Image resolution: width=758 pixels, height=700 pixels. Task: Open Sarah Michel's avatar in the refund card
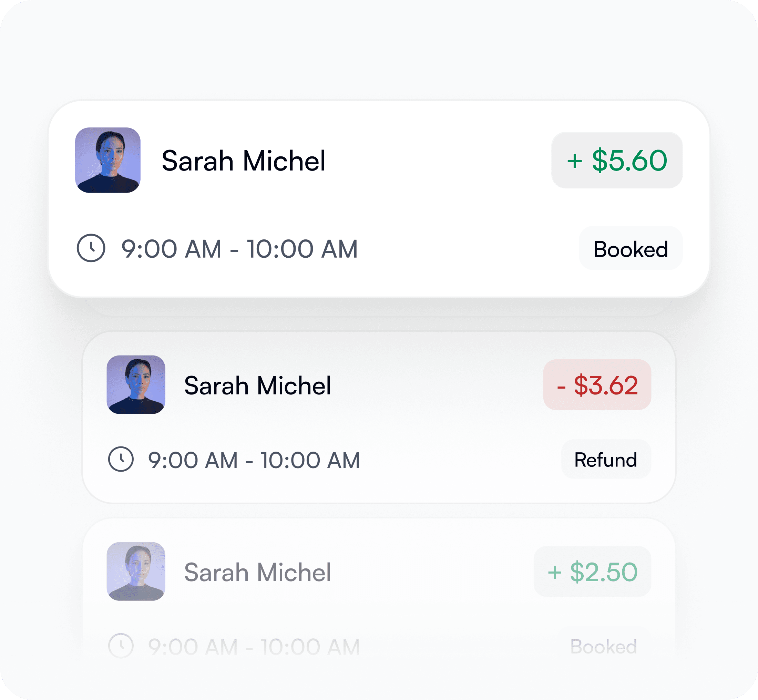pyautogui.click(x=136, y=384)
